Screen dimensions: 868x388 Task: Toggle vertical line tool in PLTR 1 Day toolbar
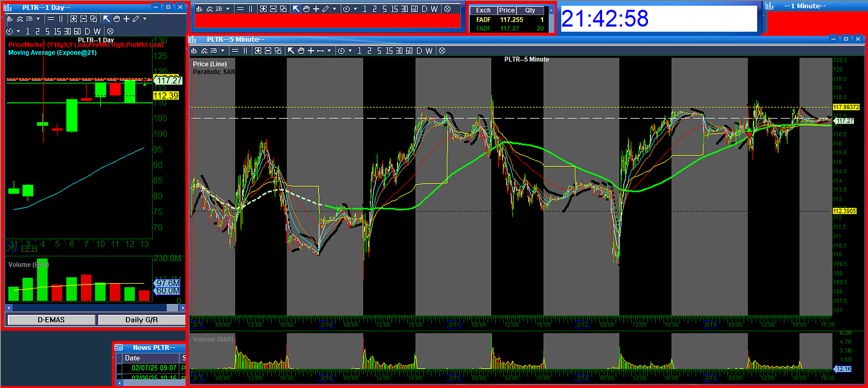tap(61, 18)
